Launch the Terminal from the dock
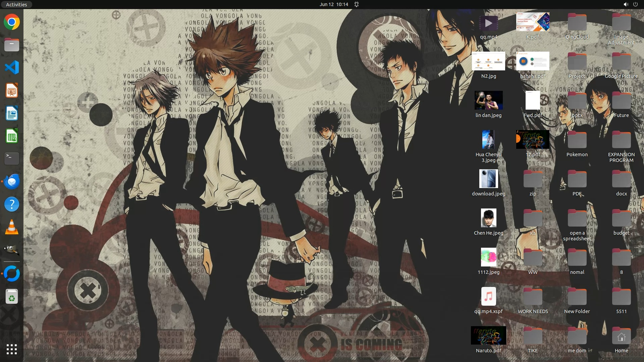Screen dimensions: 644x362 [x=12, y=159]
